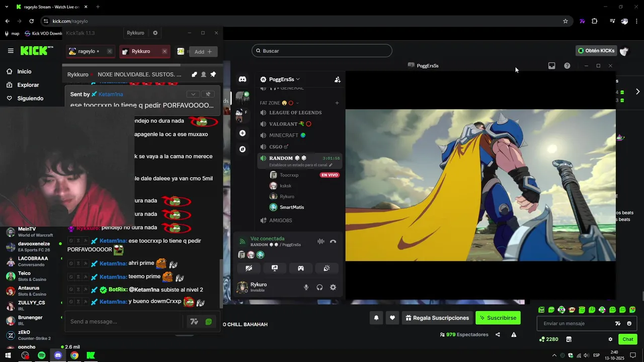Report the stream with warning icon
The width and height of the screenshot is (644, 362).
pyautogui.click(x=514, y=334)
